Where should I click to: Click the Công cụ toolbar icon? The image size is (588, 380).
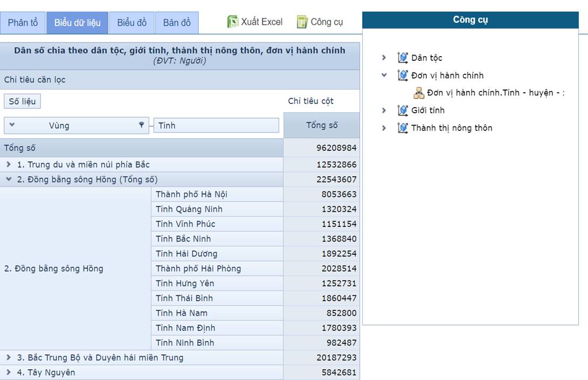302,22
